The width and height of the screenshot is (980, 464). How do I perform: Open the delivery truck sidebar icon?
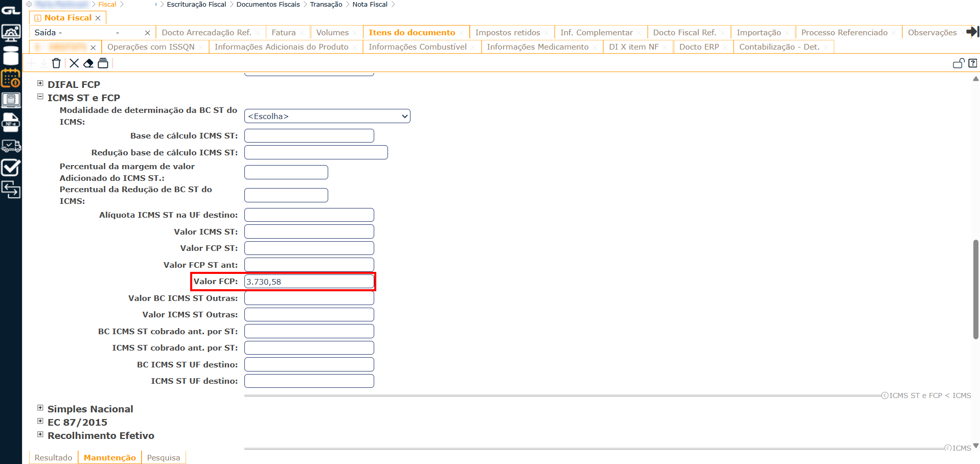[11, 147]
